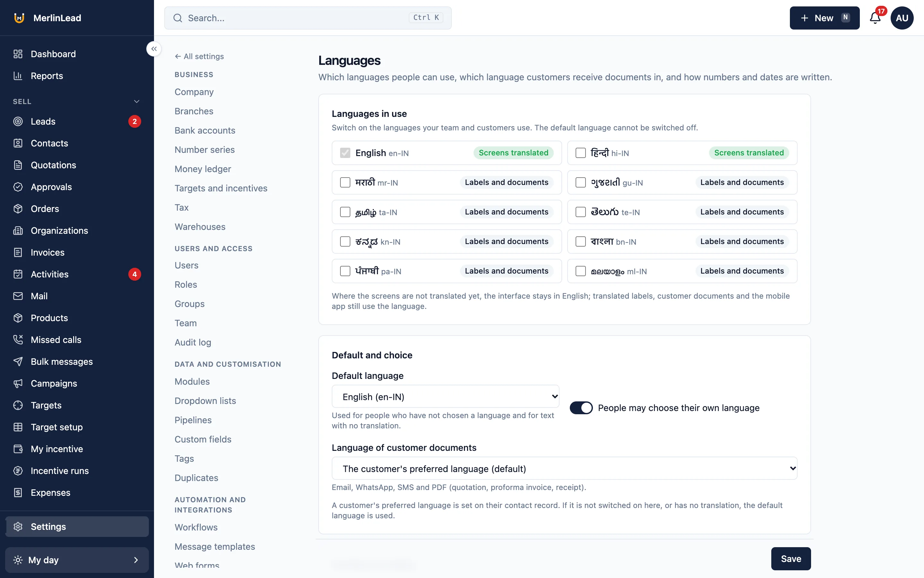The image size is (924, 578).
Task: Focus the Search input field
Action: coord(308,18)
